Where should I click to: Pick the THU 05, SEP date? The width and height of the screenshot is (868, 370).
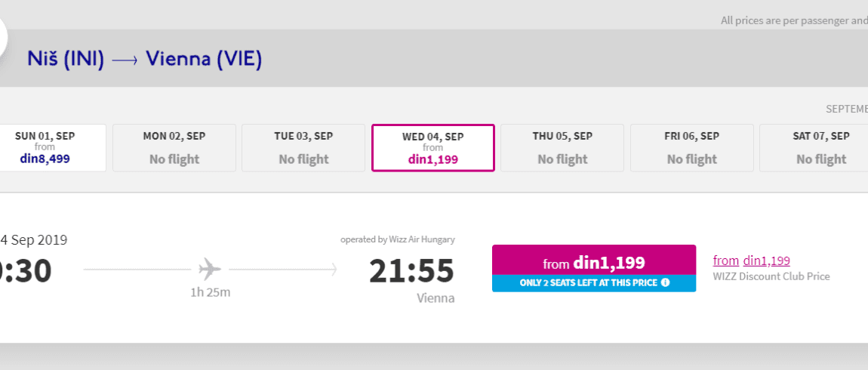(562, 148)
